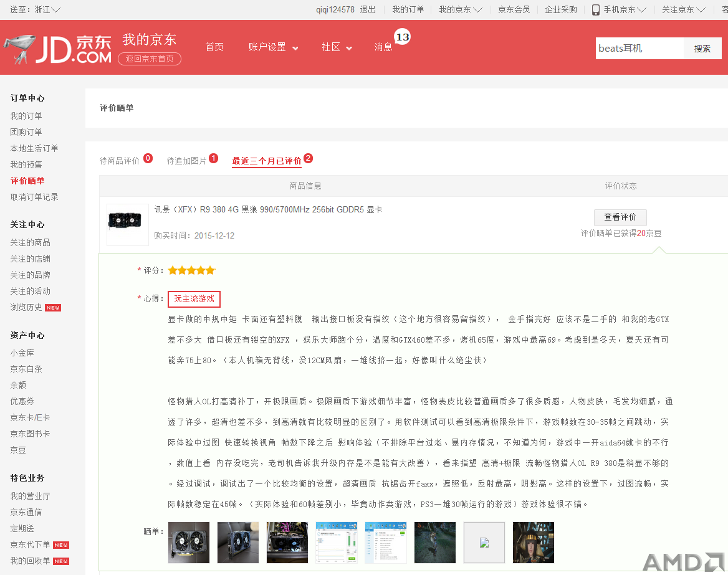The image size is (728, 575).
Task: Click the NEW badge beside 我的回收单
Action: click(61, 561)
